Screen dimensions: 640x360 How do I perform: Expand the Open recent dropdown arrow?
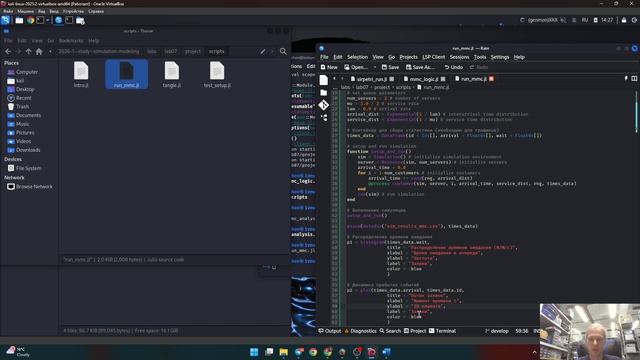point(374,67)
